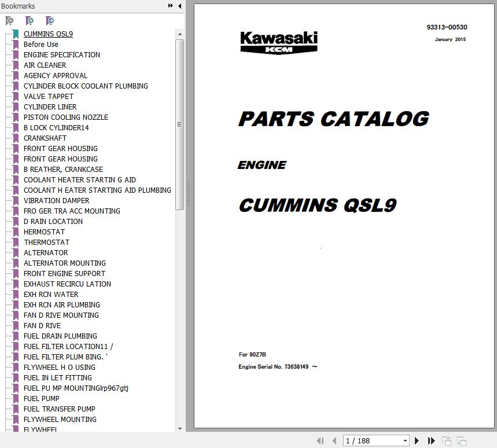Go to the VIBRATION DAMPER bookmark

(57, 201)
